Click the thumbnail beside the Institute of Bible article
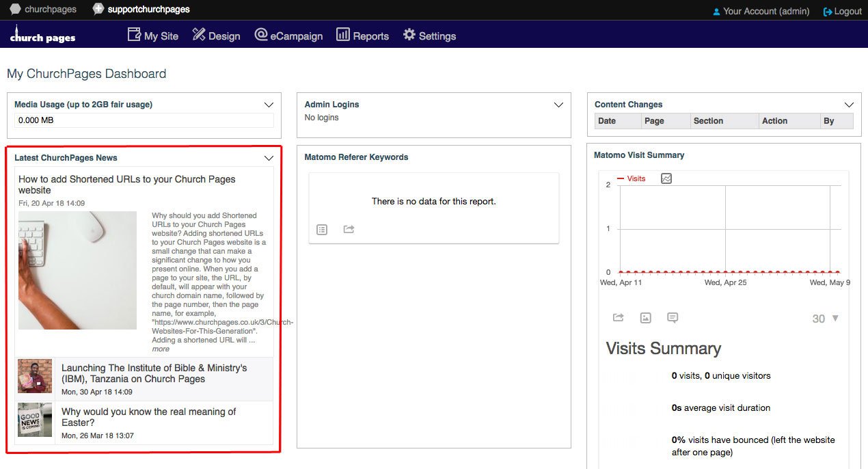The image size is (868, 469). [x=35, y=377]
